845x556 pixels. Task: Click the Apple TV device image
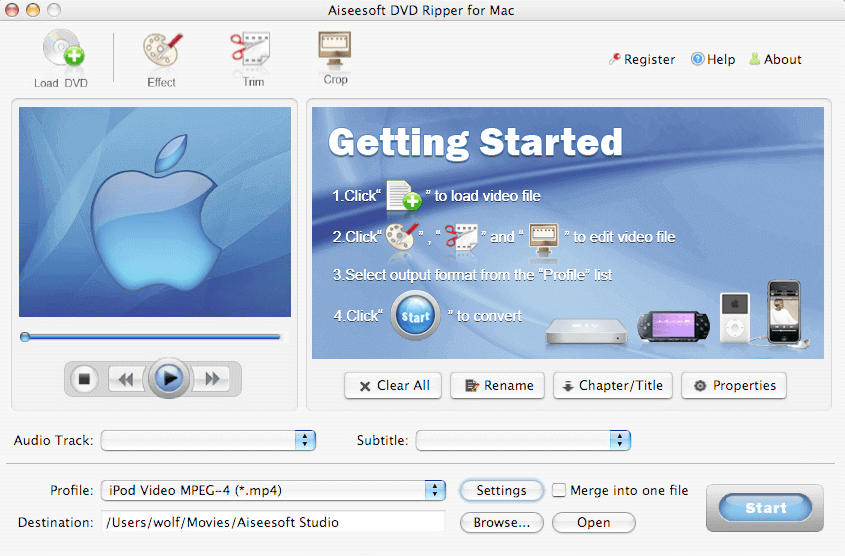(x=586, y=331)
